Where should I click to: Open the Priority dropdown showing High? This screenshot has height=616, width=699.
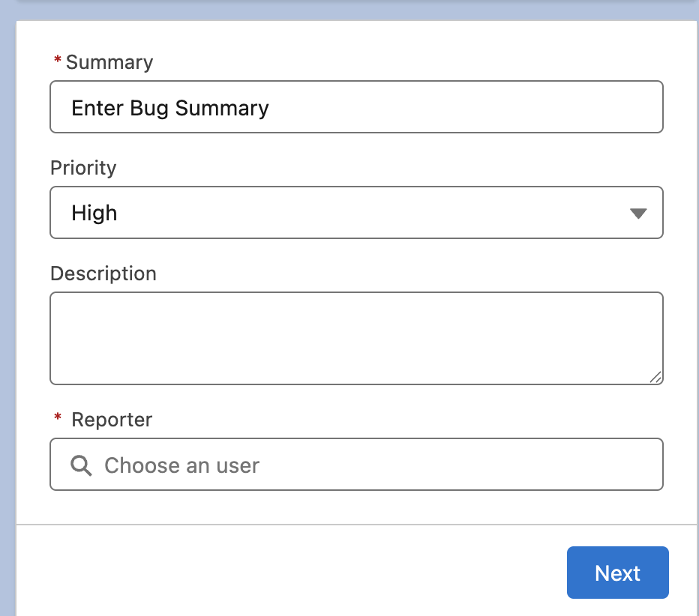pos(356,213)
